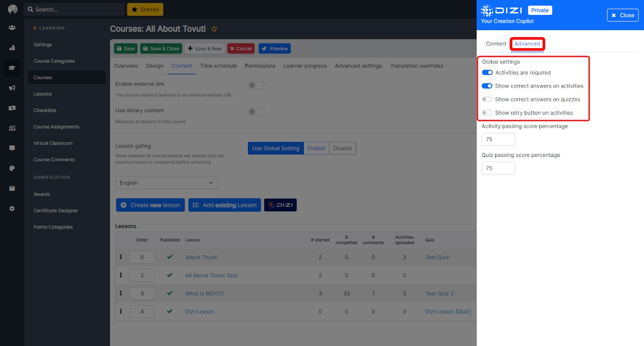Click drag handle for All About Tovuti Quiz
This screenshot has height=346, width=644.
(121, 275)
